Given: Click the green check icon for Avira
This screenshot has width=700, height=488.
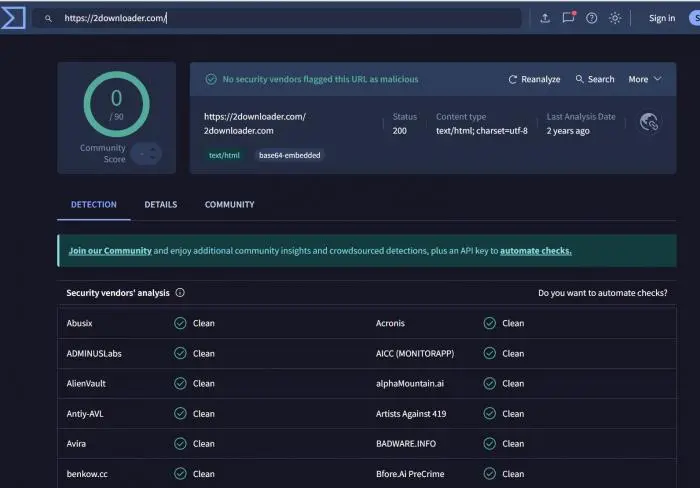Looking at the screenshot, I should coord(180,443).
